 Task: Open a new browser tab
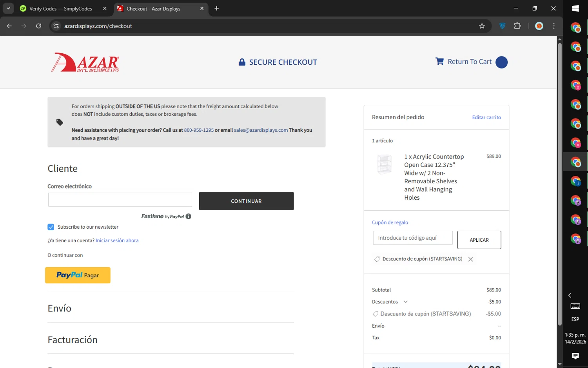tap(217, 8)
